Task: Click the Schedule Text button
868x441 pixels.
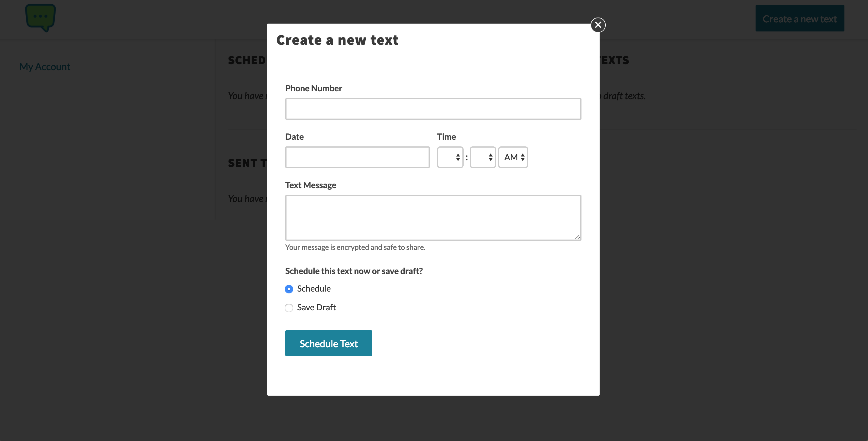Action: point(329,343)
